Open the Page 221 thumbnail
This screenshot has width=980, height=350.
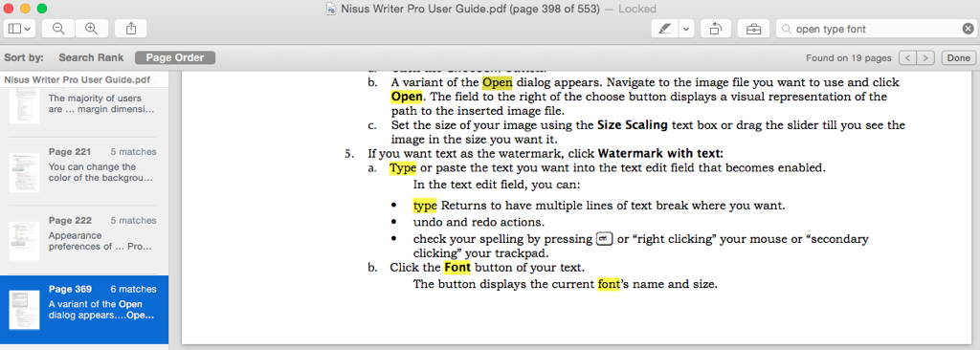click(x=24, y=172)
